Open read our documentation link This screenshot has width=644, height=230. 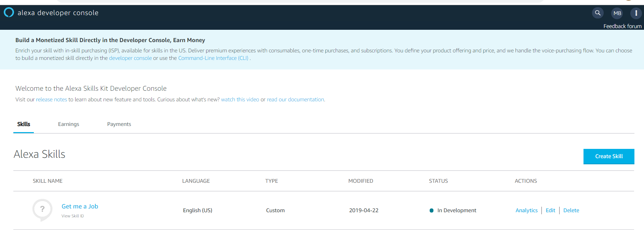tap(295, 100)
